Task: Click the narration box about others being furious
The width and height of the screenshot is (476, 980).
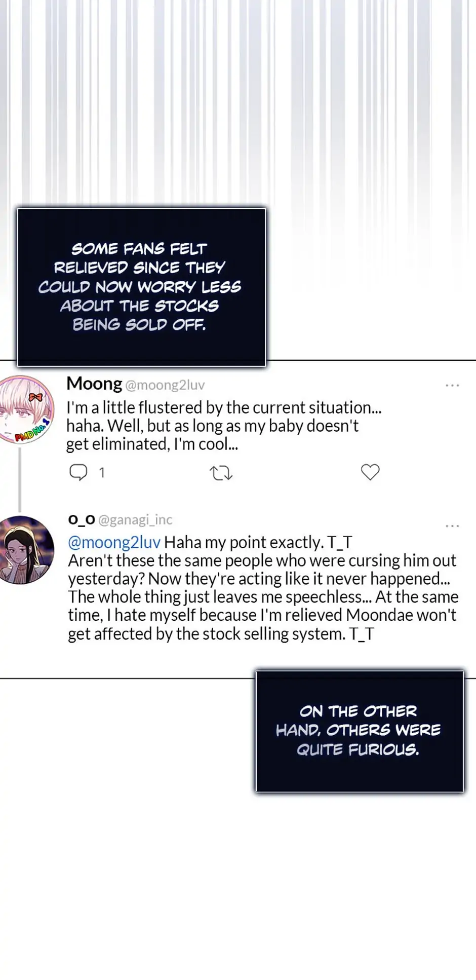Action: coord(359,730)
